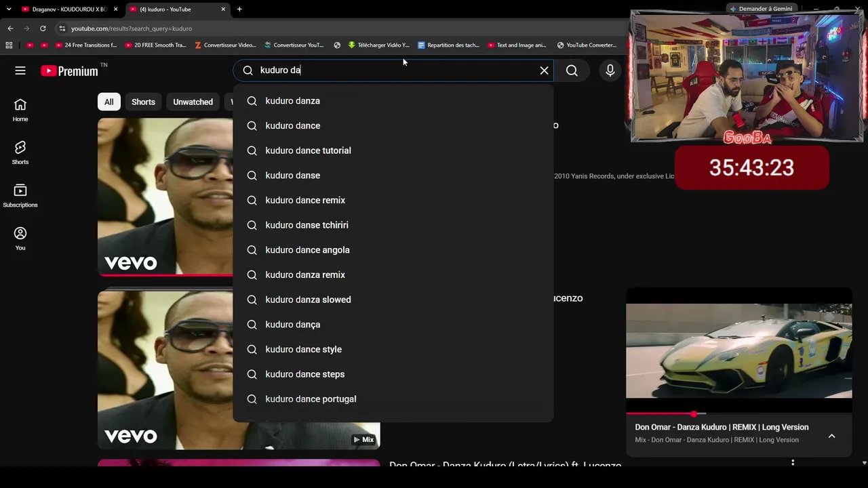Choose suggestion "kuduro danza"
This screenshot has height=488, width=868.
point(393,101)
